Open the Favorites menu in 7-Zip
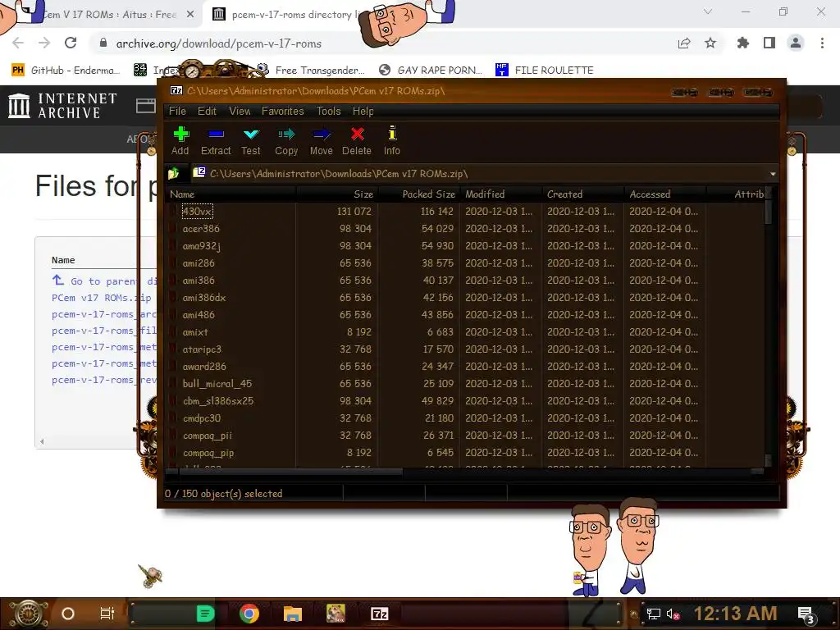 282,111
